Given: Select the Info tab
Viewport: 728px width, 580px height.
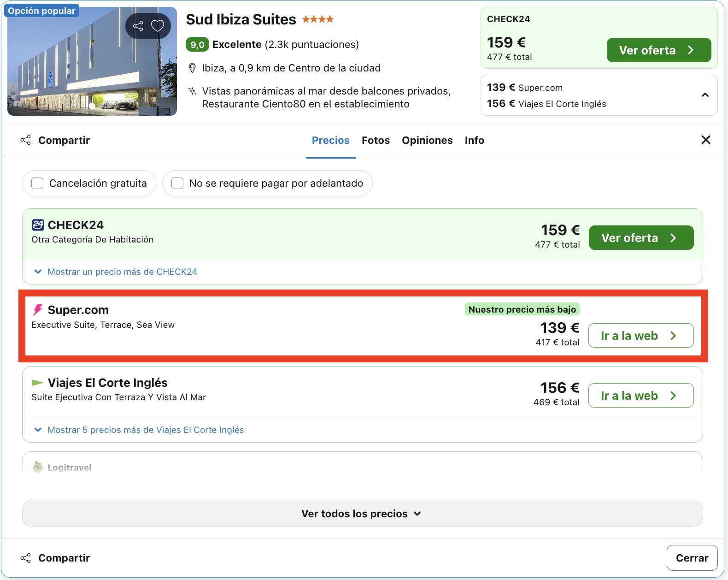Looking at the screenshot, I should (474, 140).
